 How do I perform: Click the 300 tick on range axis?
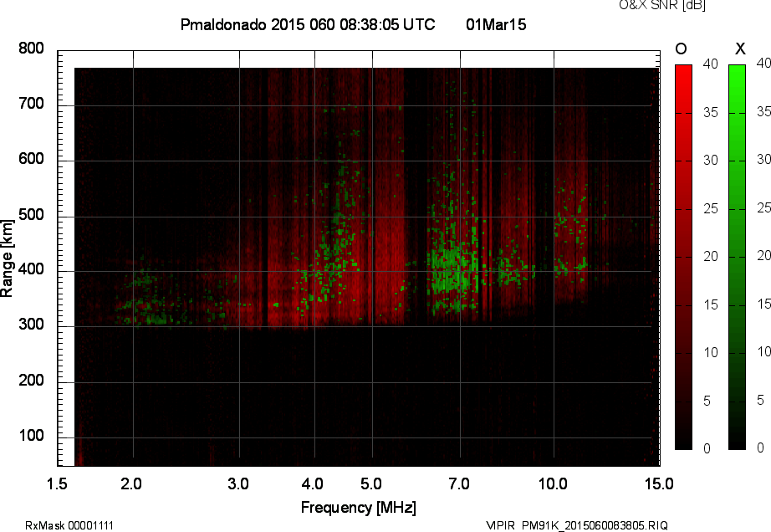click(31, 326)
